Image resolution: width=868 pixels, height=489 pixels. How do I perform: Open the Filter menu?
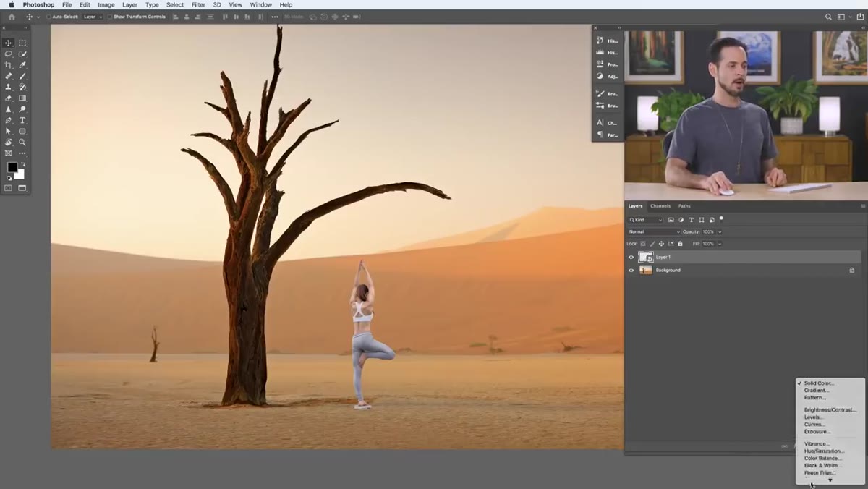point(198,4)
